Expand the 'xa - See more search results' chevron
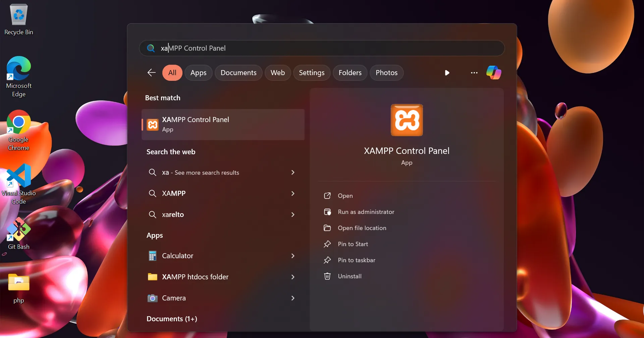The width and height of the screenshot is (644, 338). [293, 172]
